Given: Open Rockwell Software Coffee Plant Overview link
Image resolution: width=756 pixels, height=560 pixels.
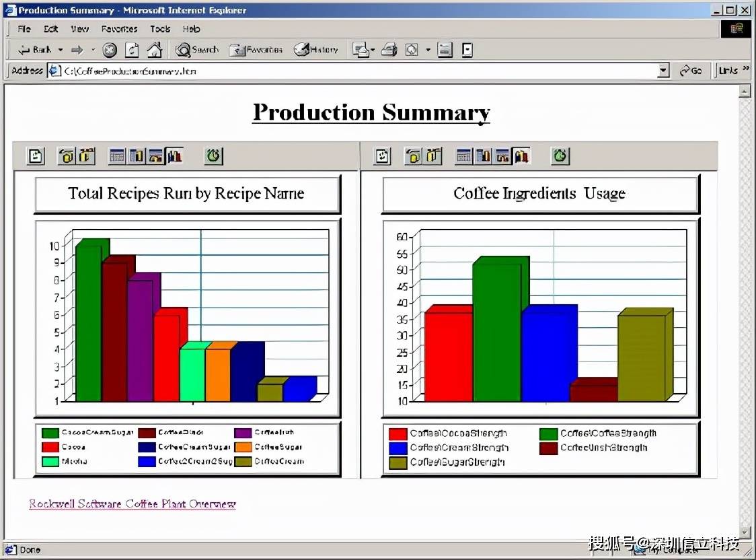Looking at the screenshot, I should point(133,504).
